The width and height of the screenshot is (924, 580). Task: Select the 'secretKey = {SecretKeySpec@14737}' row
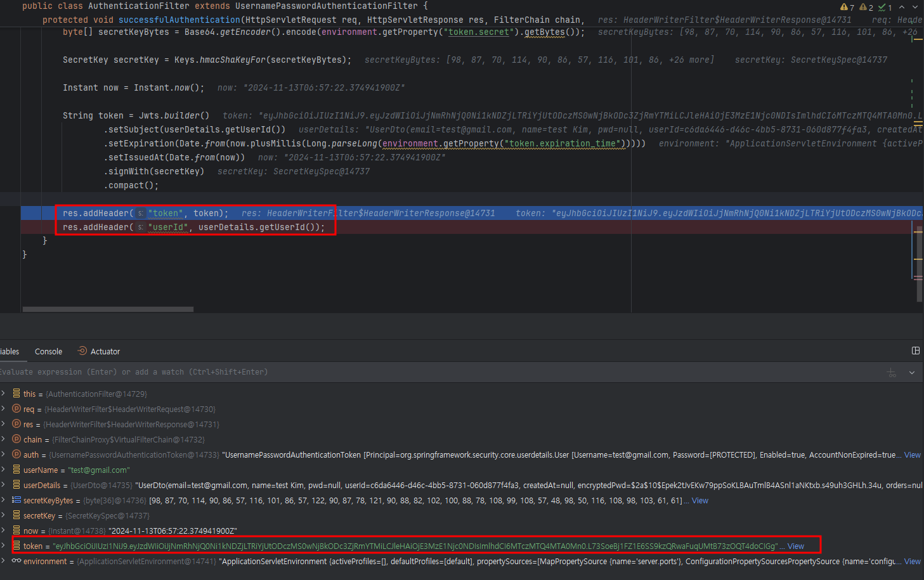(x=462, y=515)
